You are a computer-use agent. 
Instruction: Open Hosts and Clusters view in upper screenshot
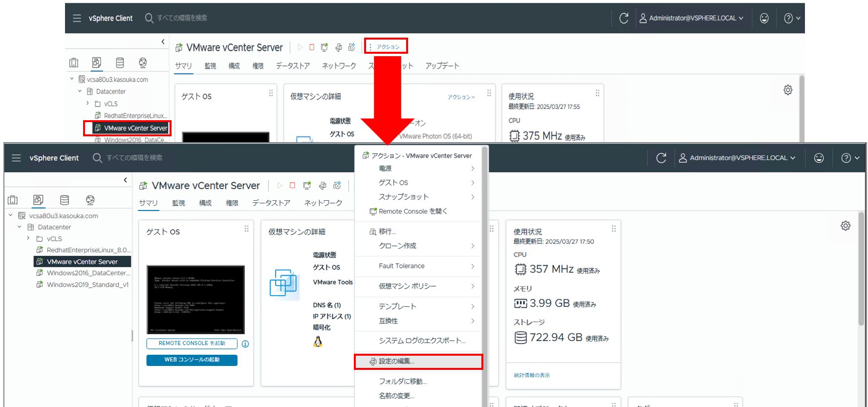74,63
